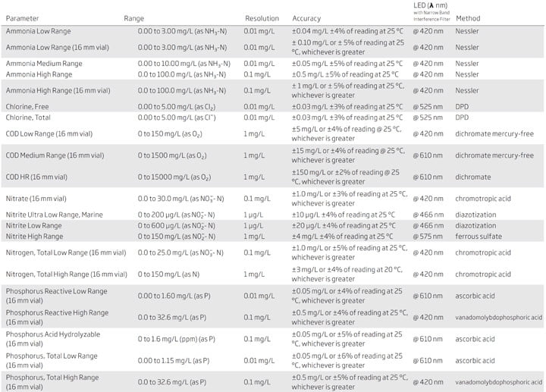Select the Ammonia Medium Range parameter
The width and height of the screenshot is (546, 392).
[44, 64]
